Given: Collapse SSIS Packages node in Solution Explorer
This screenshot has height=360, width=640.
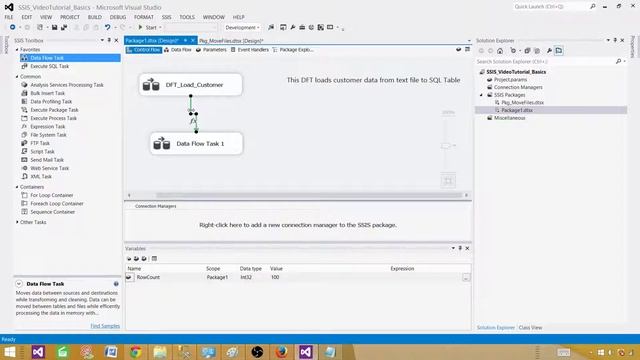Looking at the screenshot, I should [x=481, y=95].
